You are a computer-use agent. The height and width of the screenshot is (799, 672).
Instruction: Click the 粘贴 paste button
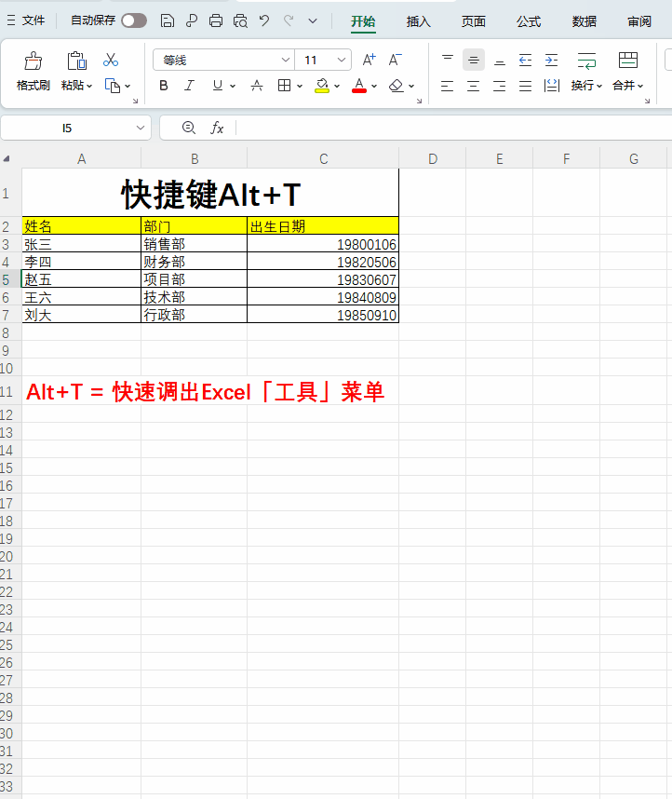pyautogui.click(x=76, y=72)
